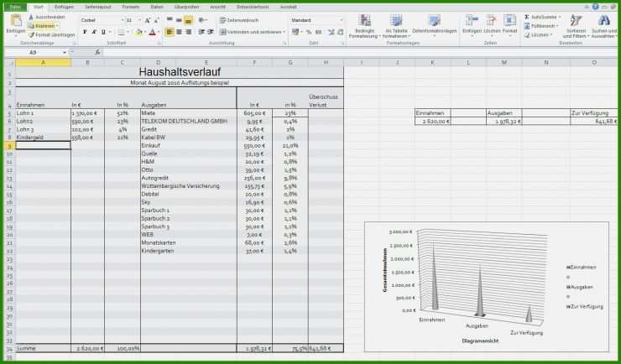Open Suchen und Auswählen binoculars
Screen dimensions: 621x364
(x=604, y=26)
